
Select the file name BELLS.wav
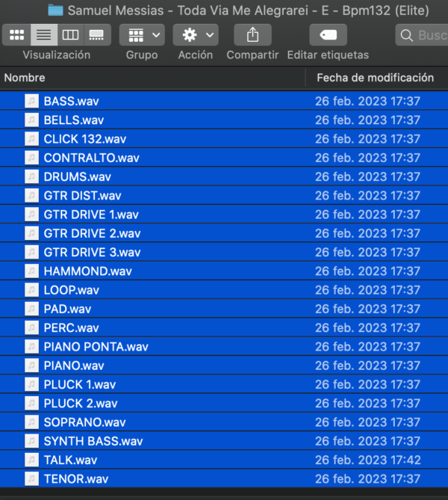pyautogui.click(x=74, y=120)
